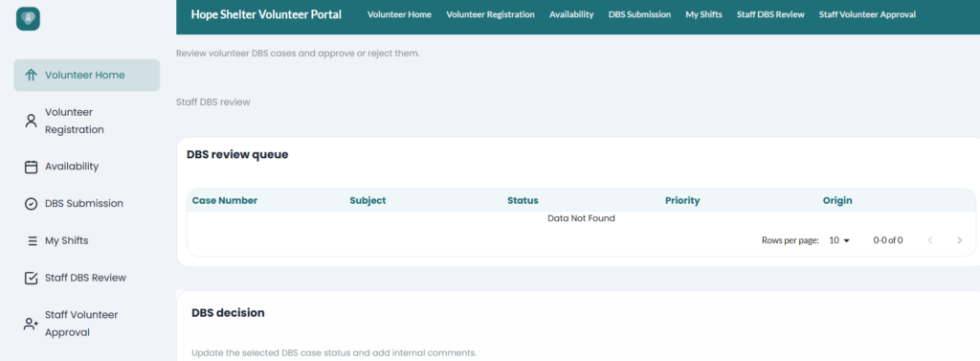The height and width of the screenshot is (361, 980).
Task: Open Staff DBS Review label in sidebar
Action: coord(85,277)
